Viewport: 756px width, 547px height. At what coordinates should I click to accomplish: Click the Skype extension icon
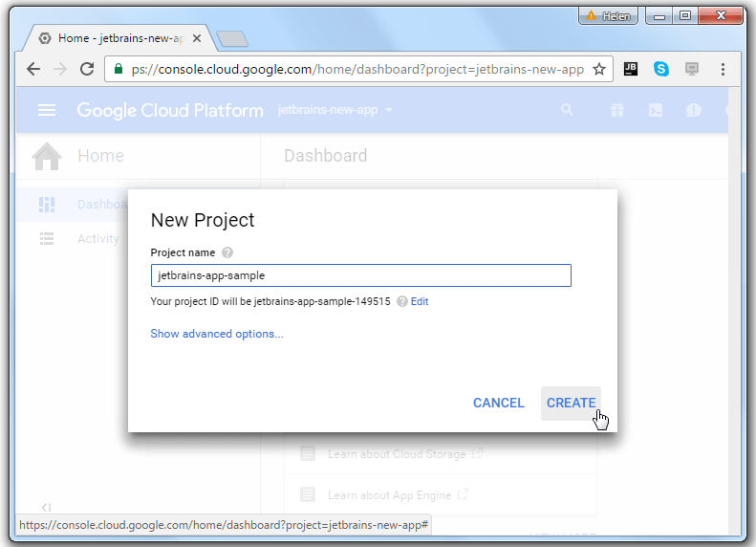(661, 69)
